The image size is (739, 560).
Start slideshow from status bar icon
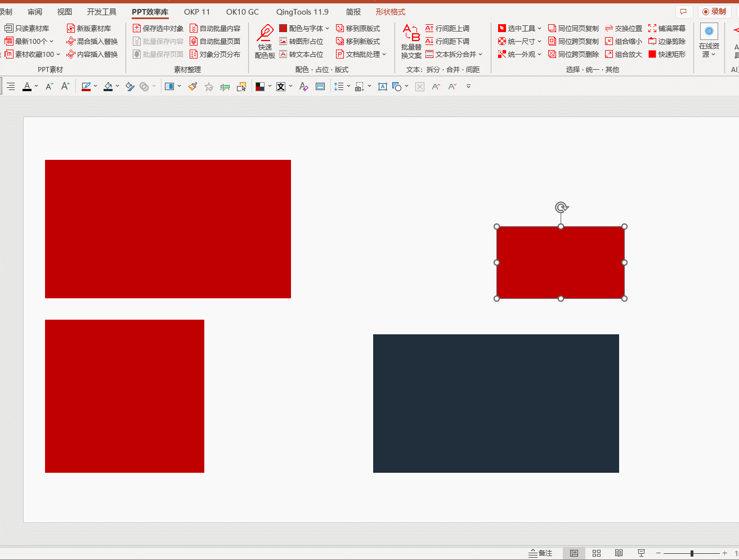coord(641,553)
